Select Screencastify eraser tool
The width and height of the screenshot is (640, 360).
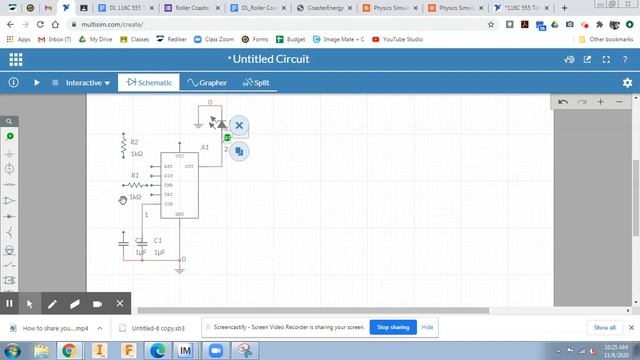tap(74, 304)
